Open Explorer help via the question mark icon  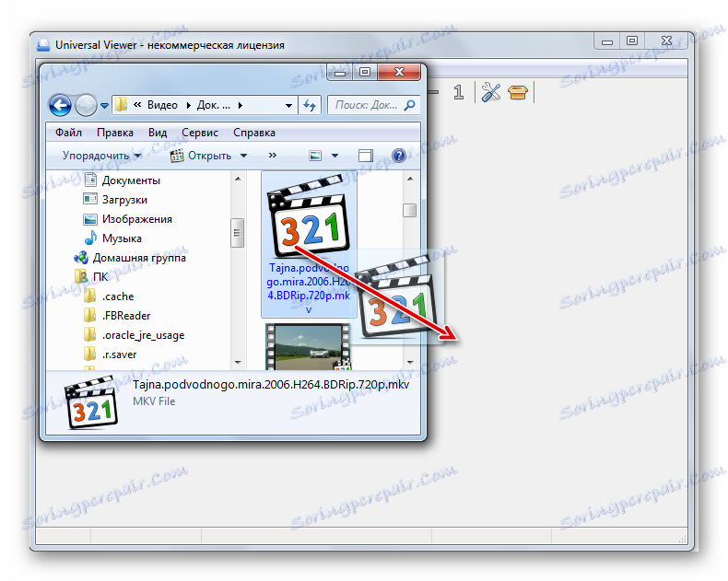[399, 156]
